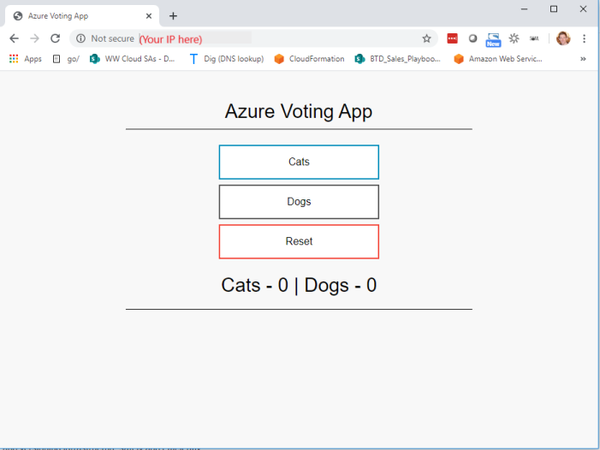Vote for Dogs
This screenshot has width=600, height=450.
(299, 202)
